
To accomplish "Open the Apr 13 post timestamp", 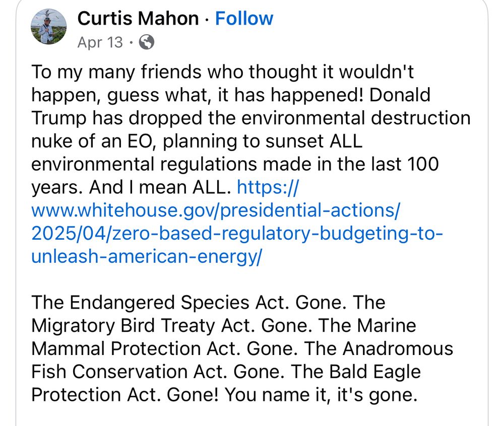I will click(100, 42).
